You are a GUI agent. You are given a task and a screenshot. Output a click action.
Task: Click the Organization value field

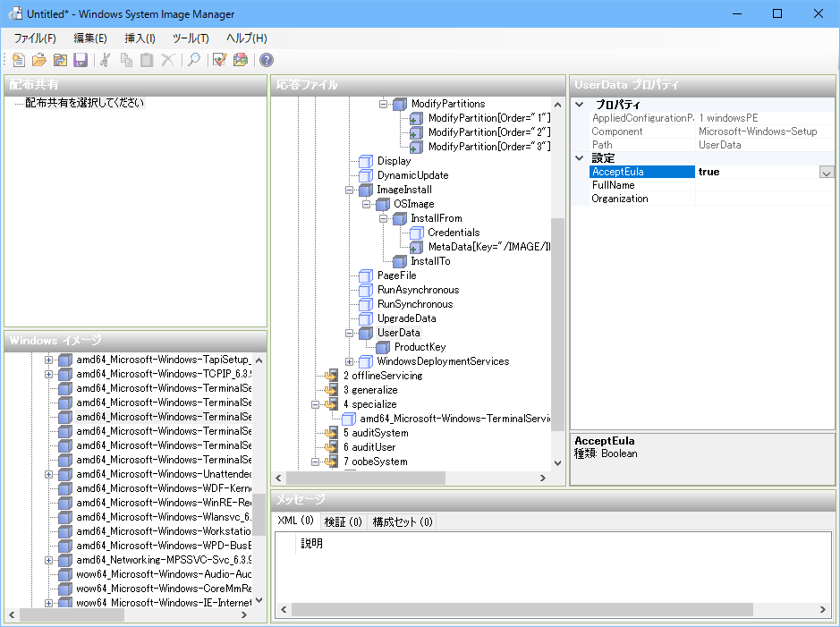pos(765,199)
